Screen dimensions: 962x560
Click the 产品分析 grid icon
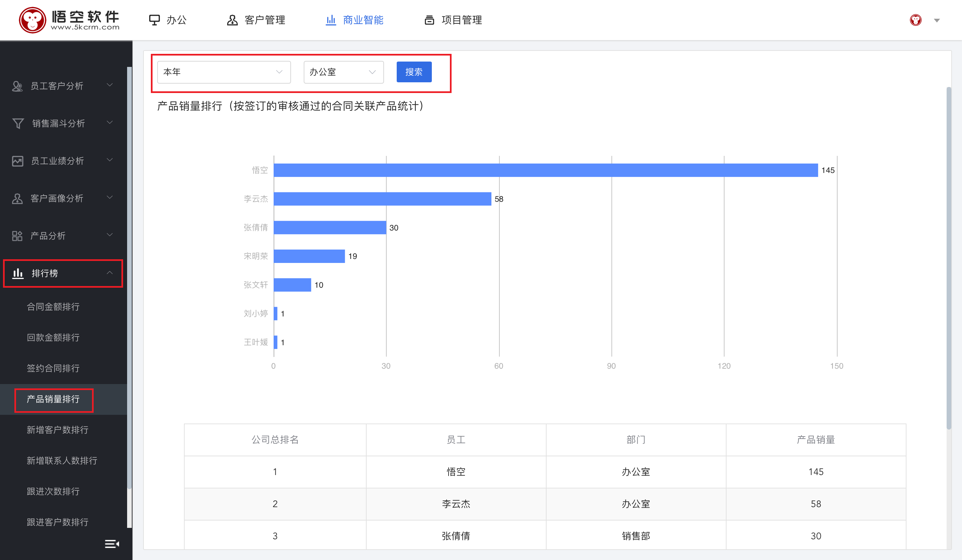tap(17, 236)
